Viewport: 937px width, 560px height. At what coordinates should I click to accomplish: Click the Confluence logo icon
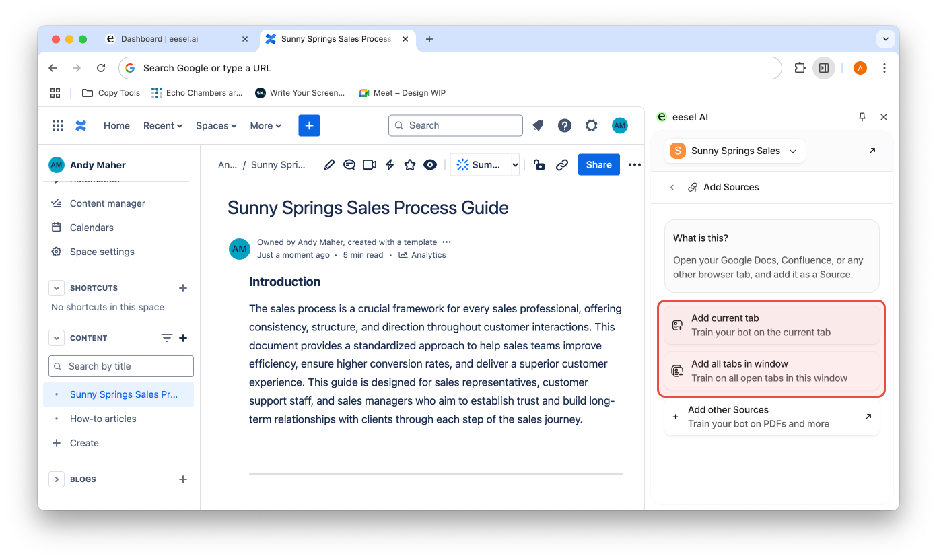pos(81,125)
